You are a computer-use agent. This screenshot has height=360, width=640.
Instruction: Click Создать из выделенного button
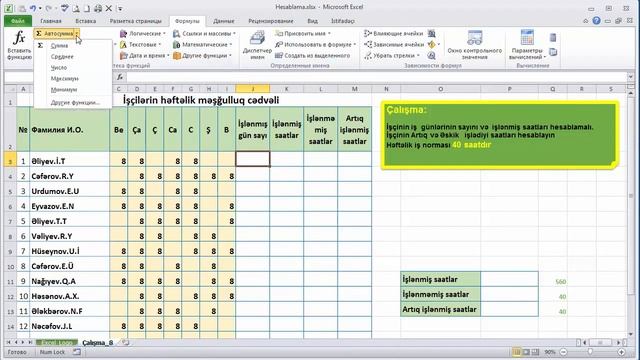(313, 56)
